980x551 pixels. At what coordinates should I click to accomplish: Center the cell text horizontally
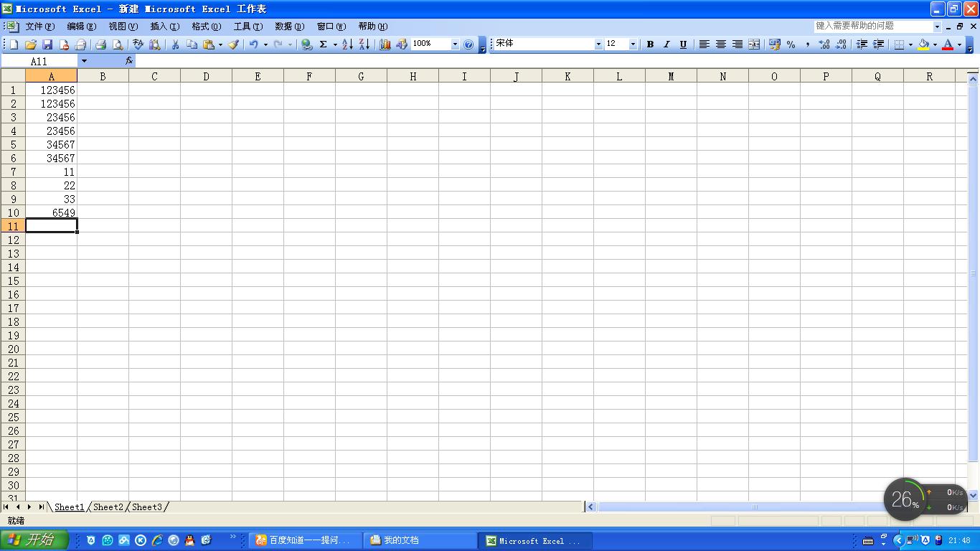point(720,44)
